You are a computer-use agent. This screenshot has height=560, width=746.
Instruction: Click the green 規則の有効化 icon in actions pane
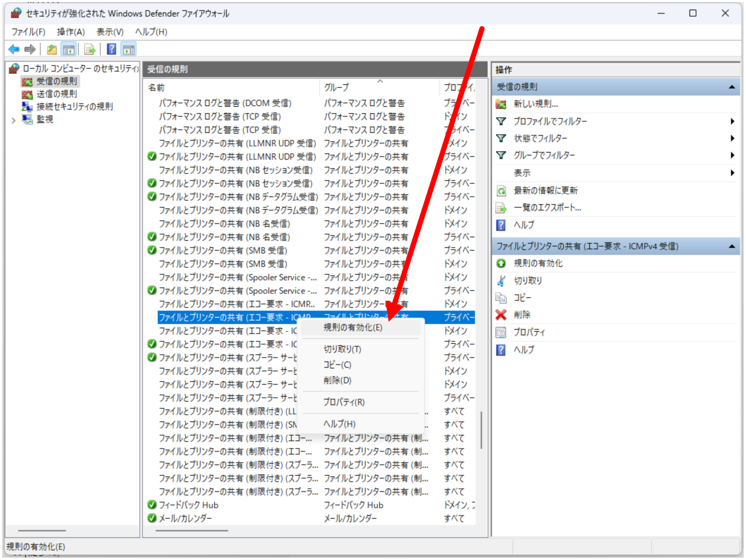[501, 263]
